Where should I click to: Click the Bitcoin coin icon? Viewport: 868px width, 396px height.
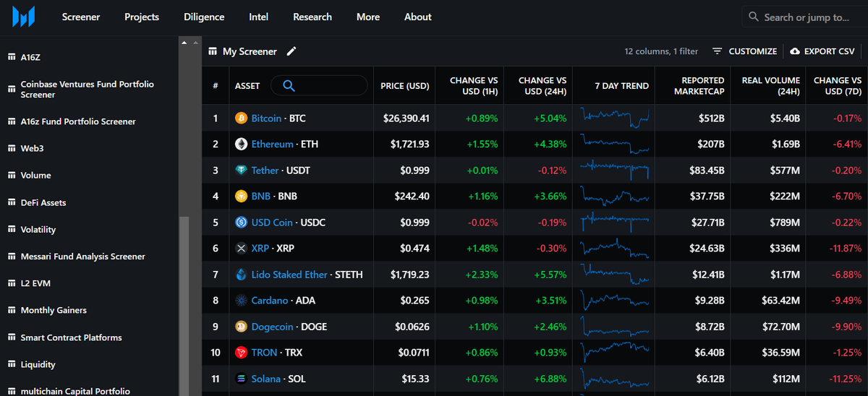(241, 118)
